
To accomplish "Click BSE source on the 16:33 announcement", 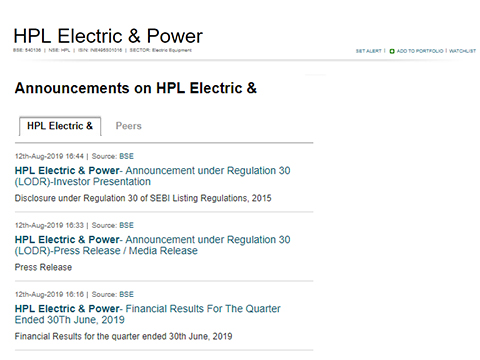I will point(126,225).
